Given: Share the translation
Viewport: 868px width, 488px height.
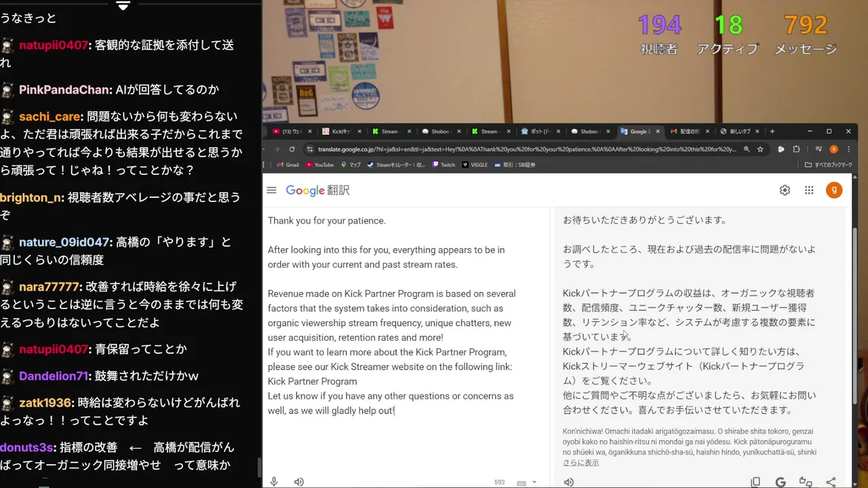Looking at the screenshot, I should click(831, 482).
